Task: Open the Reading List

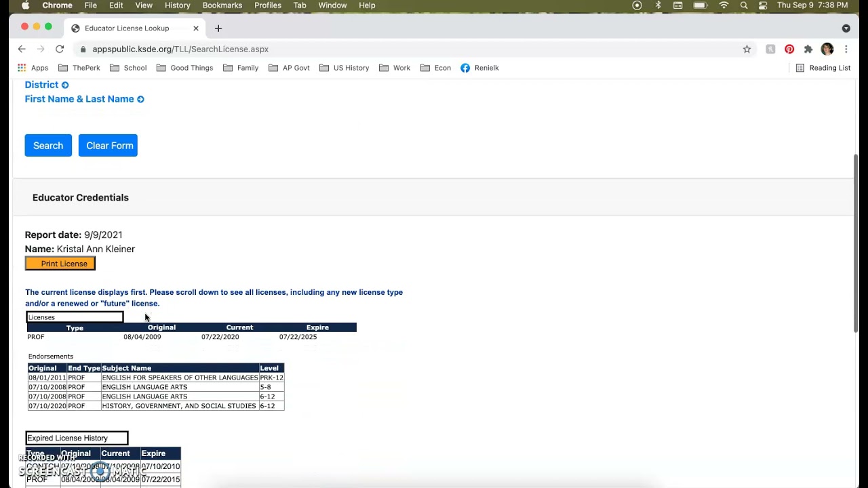Action: coord(823,68)
